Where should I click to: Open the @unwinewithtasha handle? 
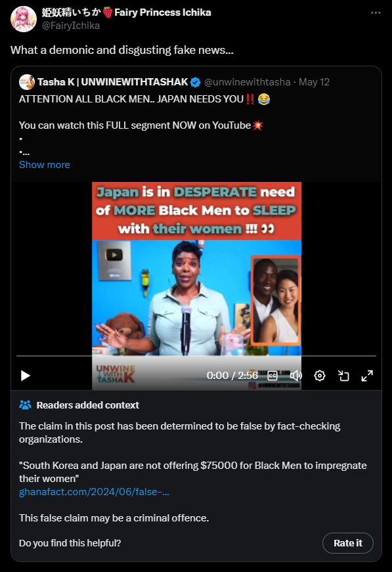pos(248,82)
